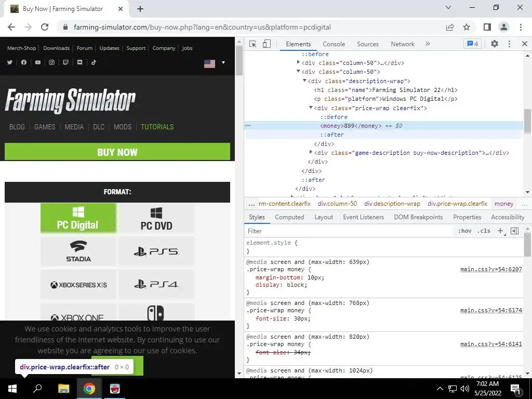Click the green BUY NOW button

pos(117,152)
